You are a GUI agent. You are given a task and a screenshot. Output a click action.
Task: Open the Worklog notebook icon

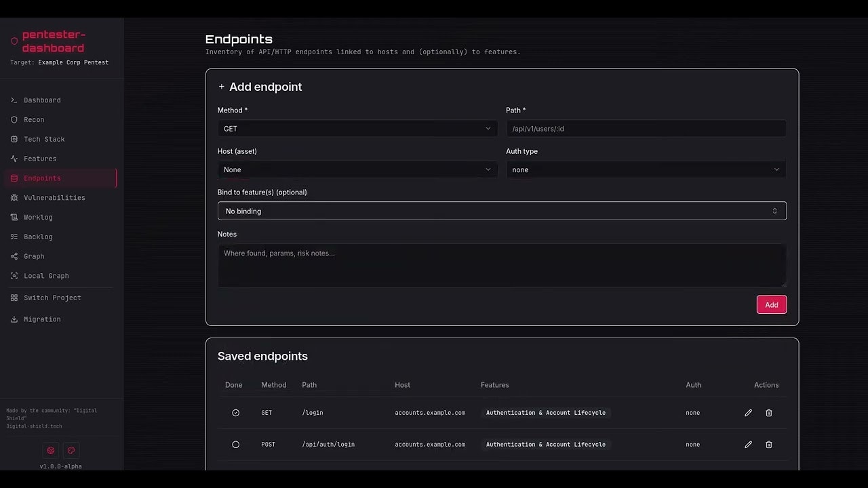point(14,217)
